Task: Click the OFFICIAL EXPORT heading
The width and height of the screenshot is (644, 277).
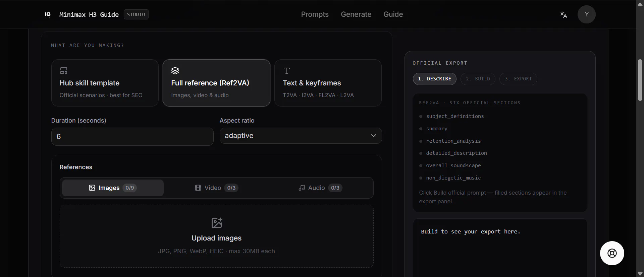Action: tap(440, 63)
